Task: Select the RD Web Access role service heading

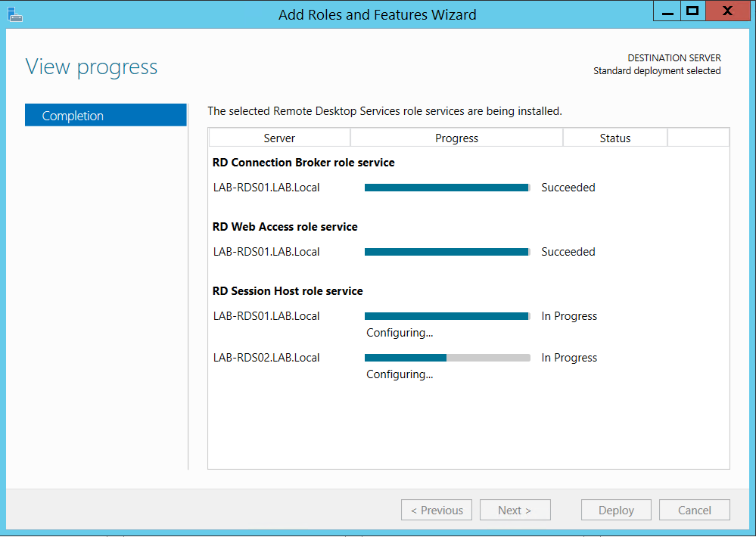Action: 285,227
